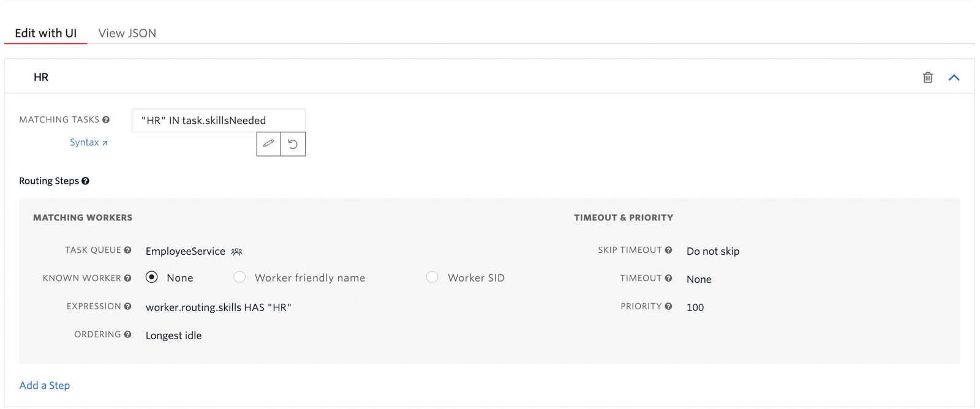980x409 pixels.
Task: Switch to the View JSON tab
Action: 127,33
